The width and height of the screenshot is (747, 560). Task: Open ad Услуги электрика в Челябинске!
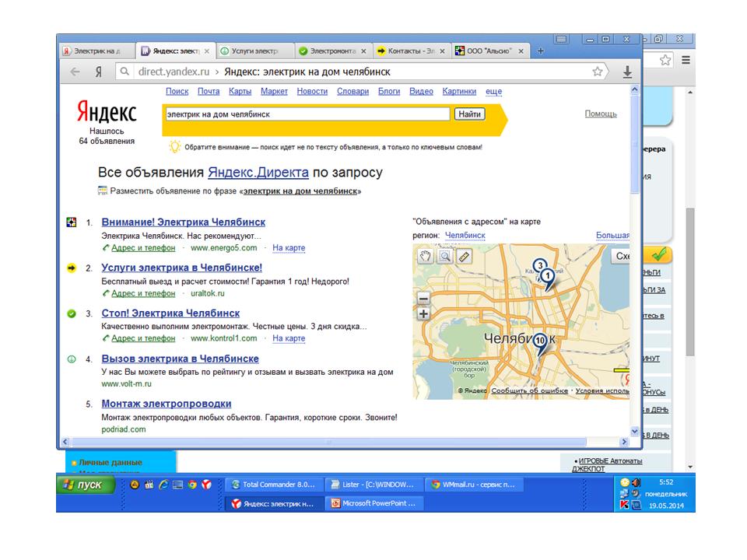click(181, 268)
